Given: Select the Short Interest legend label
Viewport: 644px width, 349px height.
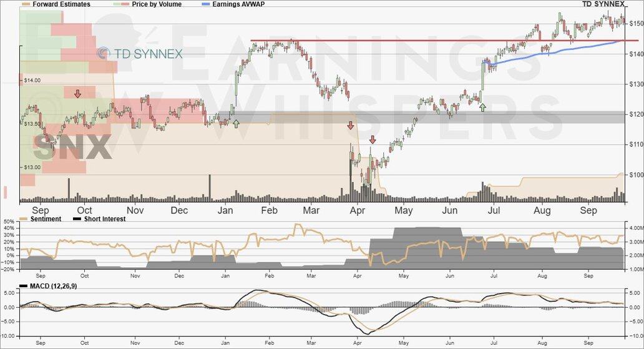Looking at the screenshot, I should (105, 219).
